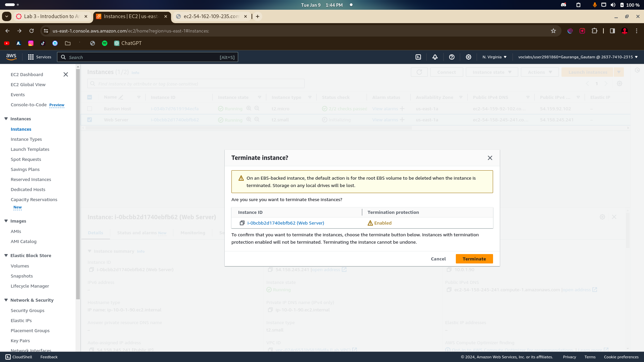This screenshot has width=644, height=362.
Task: Switch to the ec2-54-162-109-235 browser tab
Action: [x=211, y=16]
